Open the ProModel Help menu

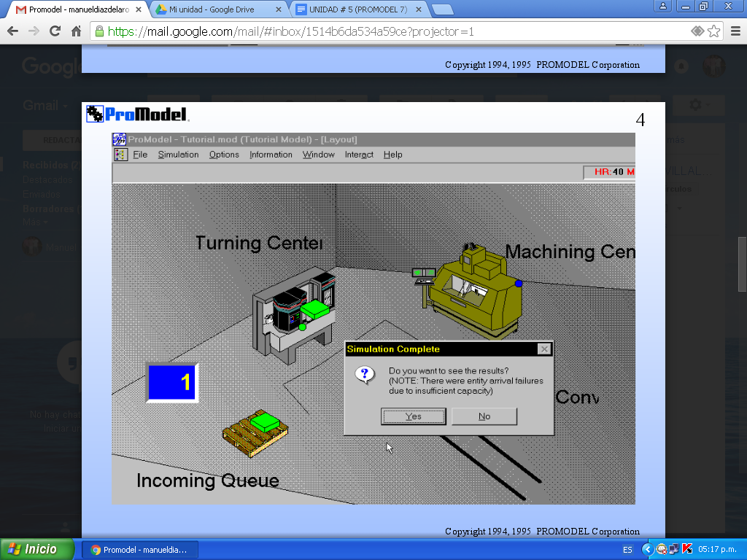pyautogui.click(x=392, y=155)
